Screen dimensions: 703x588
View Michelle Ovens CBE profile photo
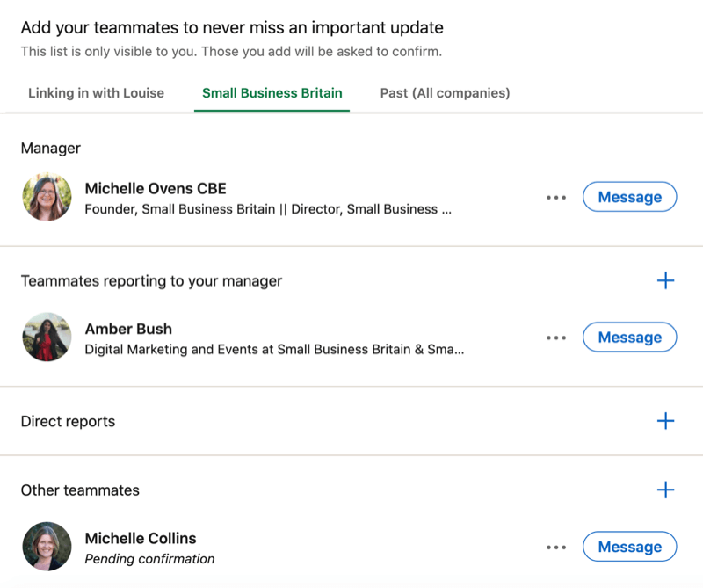[x=47, y=197]
